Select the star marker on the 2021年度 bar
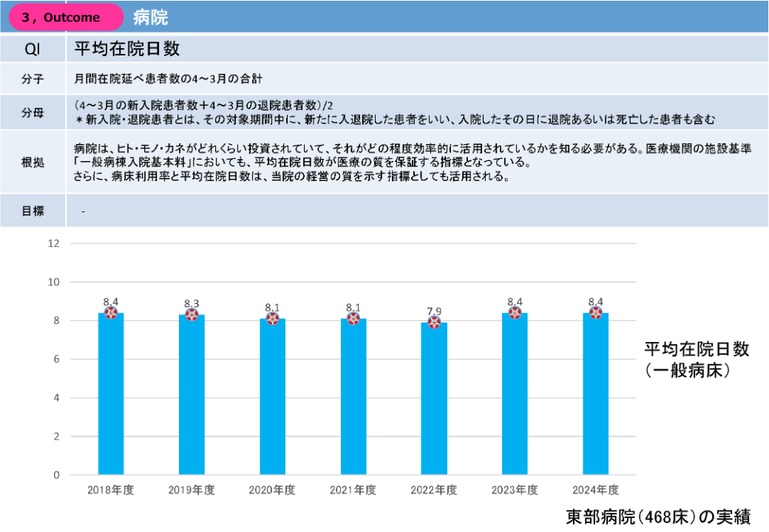The image size is (769, 532). tap(353, 319)
